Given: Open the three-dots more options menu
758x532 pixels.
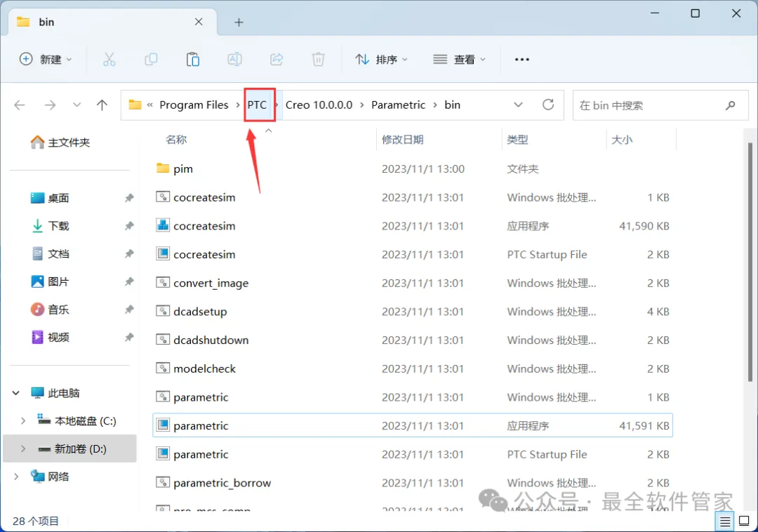Looking at the screenshot, I should pos(522,60).
